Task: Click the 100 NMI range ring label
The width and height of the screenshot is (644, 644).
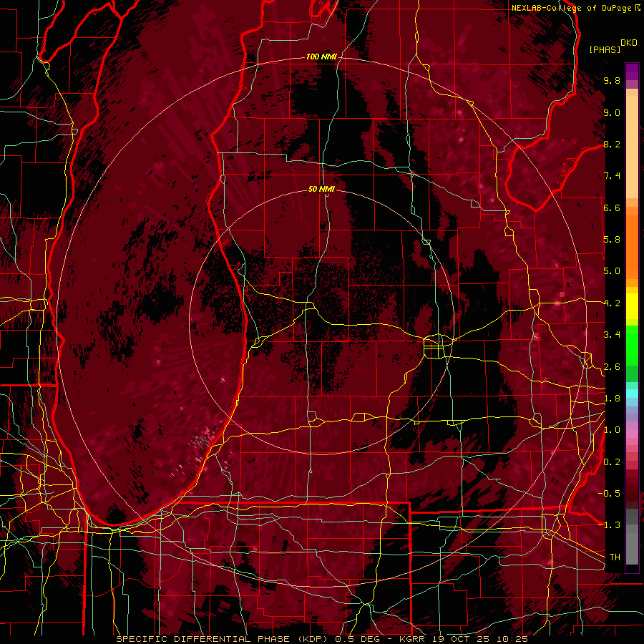Action: click(321, 57)
